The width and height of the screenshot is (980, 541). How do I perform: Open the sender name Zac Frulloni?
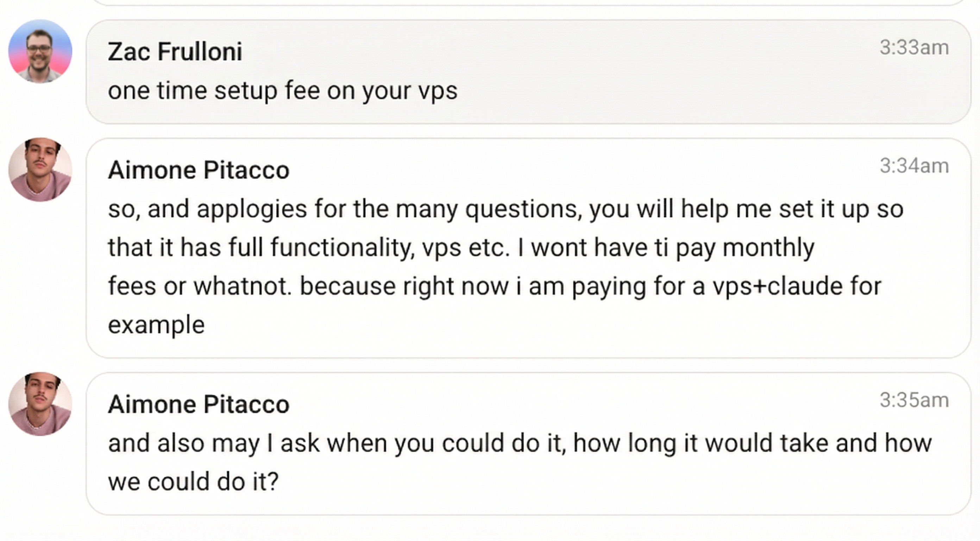[174, 52]
